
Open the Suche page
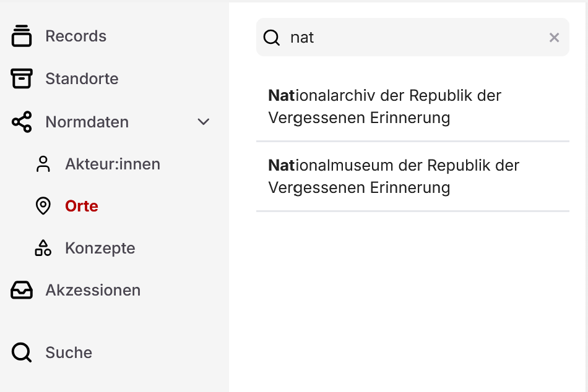68,352
